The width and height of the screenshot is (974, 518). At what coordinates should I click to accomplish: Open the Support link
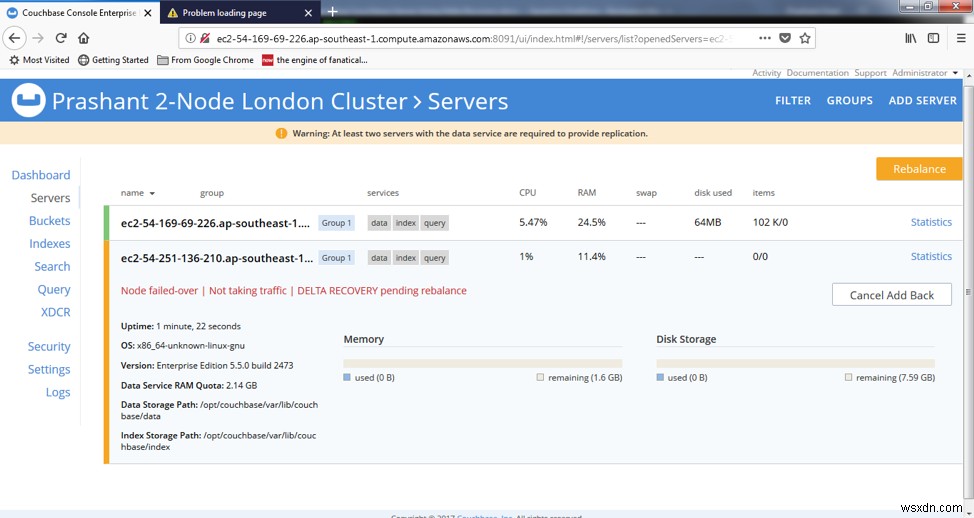coord(870,73)
